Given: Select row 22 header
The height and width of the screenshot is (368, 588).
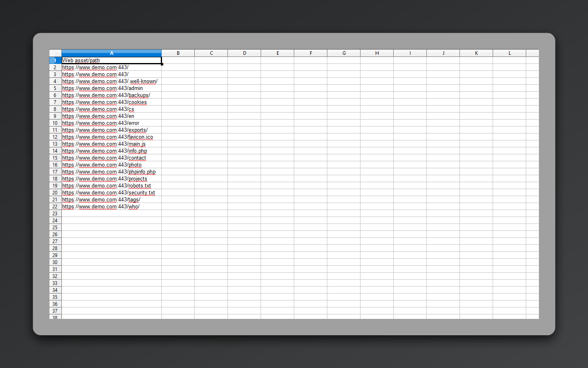Looking at the screenshot, I should [x=55, y=206].
